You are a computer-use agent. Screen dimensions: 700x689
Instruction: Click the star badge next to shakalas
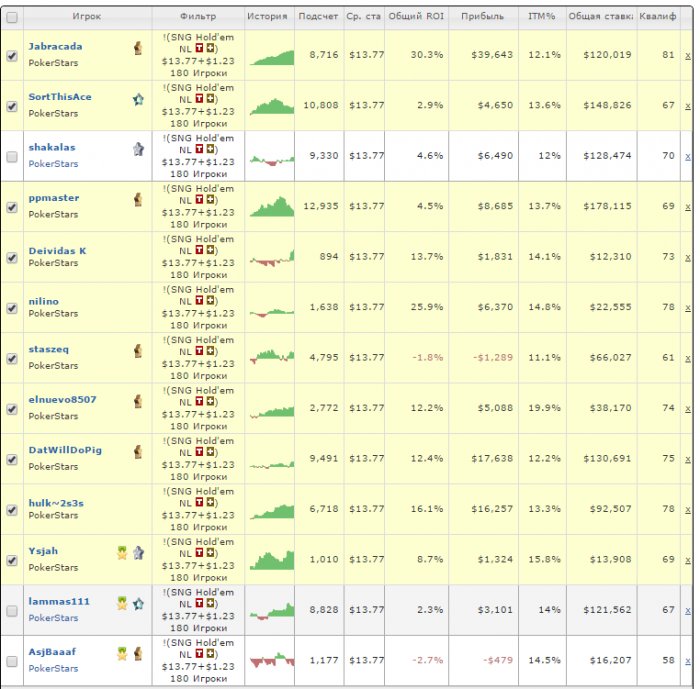(138, 149)
